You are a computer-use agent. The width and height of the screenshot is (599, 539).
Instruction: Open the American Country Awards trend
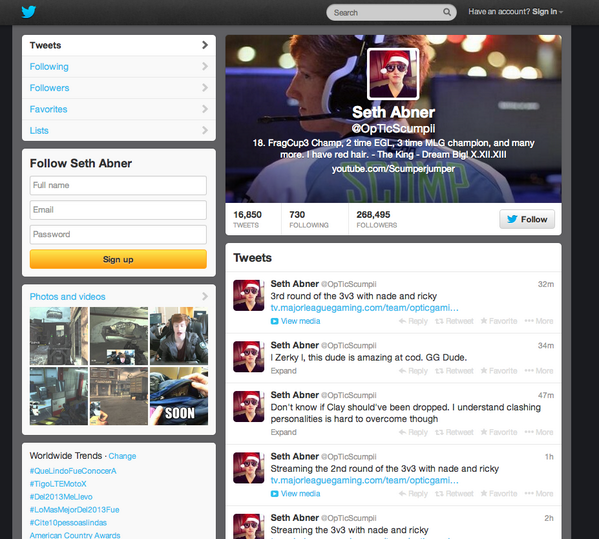click(x=75, y=535)
